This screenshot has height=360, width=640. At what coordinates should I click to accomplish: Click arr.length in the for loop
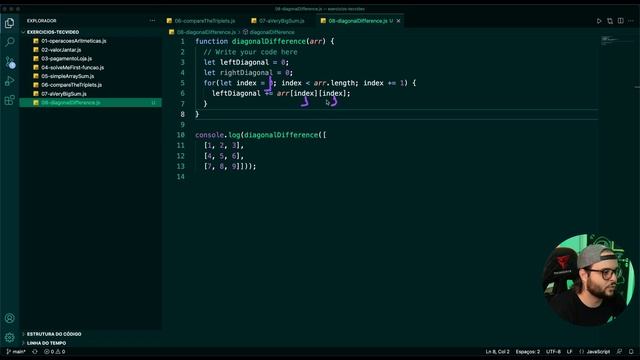coord(336,83)
